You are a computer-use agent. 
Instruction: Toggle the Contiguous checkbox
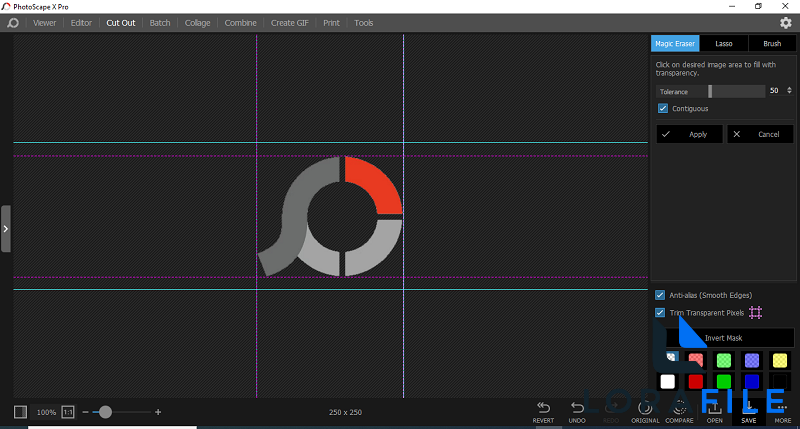[x=663, y=108]
